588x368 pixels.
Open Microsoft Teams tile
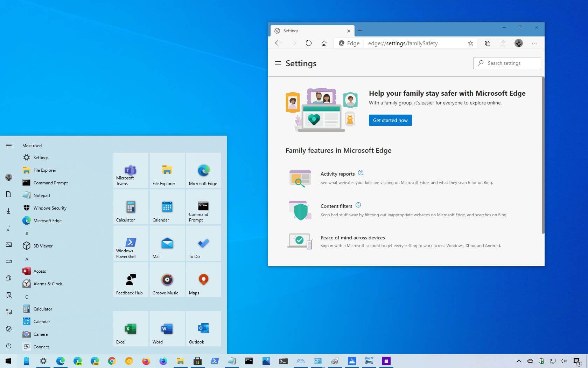[x=131, y=170]
